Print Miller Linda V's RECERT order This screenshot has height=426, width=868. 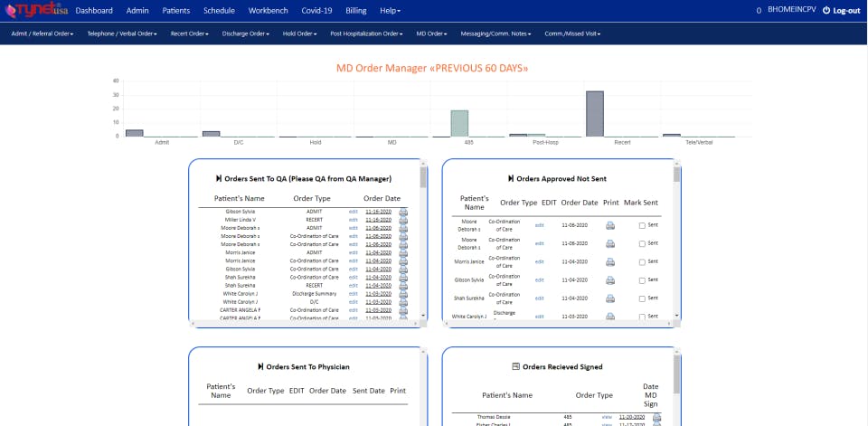(x=403, y=221)
